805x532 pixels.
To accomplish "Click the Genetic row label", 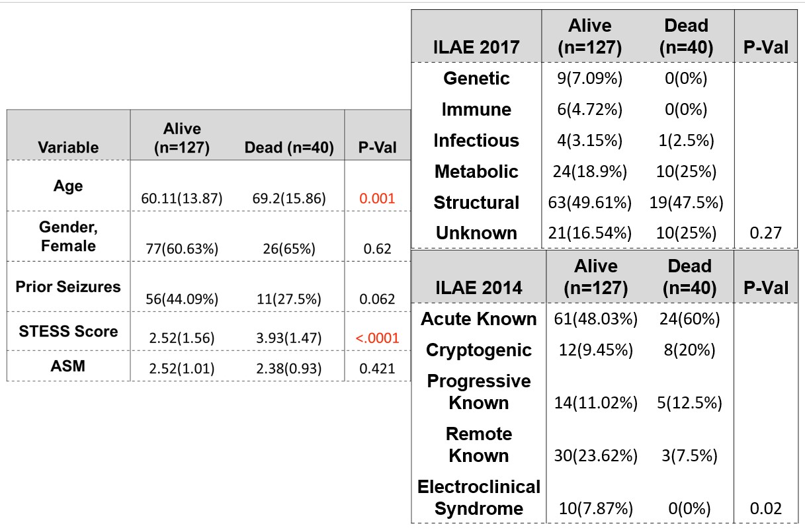I will (476, 79).
